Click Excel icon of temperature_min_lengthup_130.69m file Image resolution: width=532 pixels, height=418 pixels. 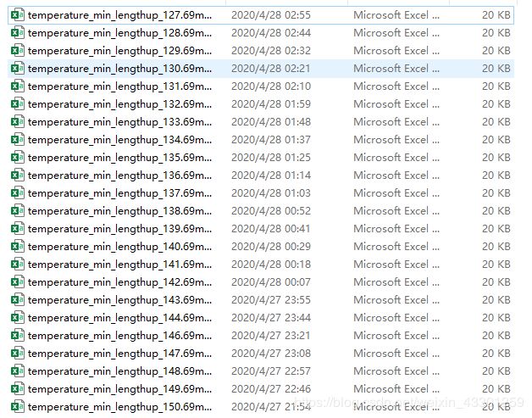(x=17, y=69)
